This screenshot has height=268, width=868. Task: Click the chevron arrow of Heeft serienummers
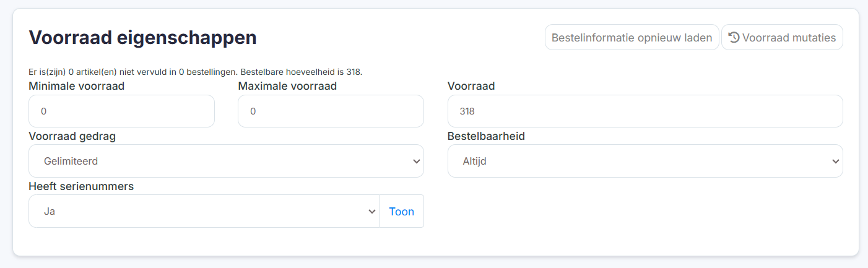click(x=371, y=211)
